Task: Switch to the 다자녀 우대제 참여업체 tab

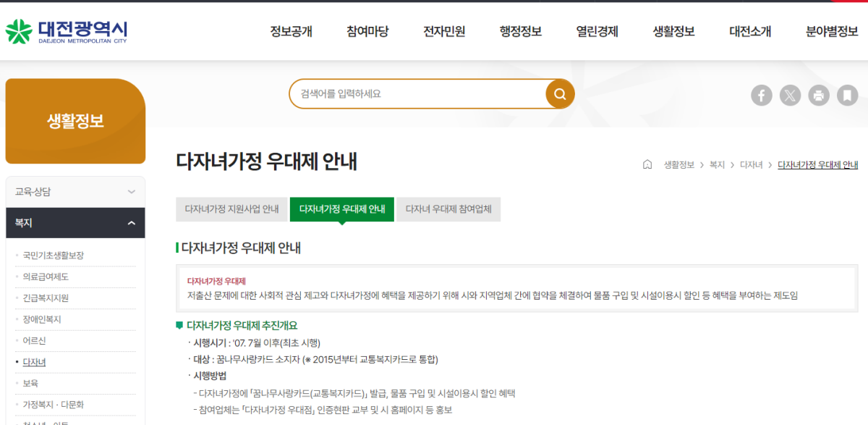Action: click(448, 209)
